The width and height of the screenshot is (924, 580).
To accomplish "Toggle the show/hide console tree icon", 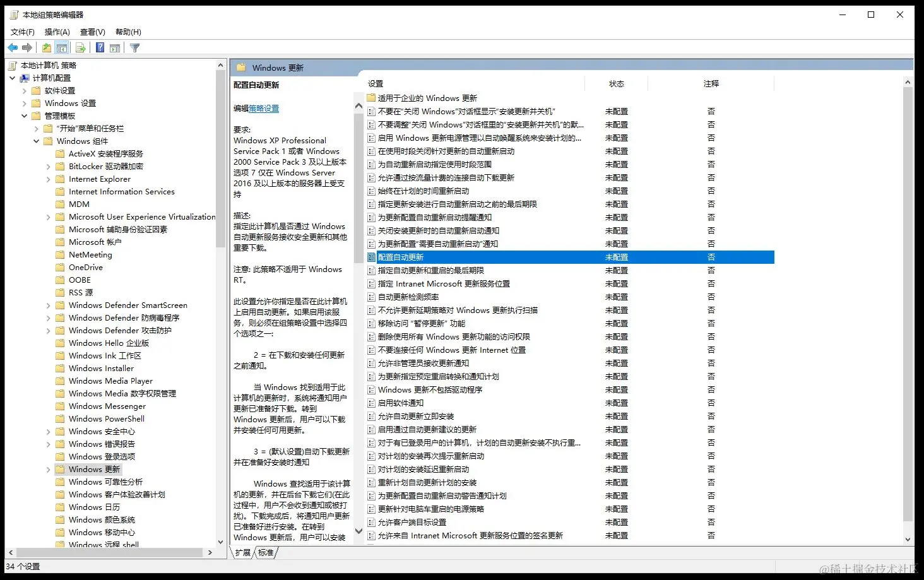I will coord(62,48).
